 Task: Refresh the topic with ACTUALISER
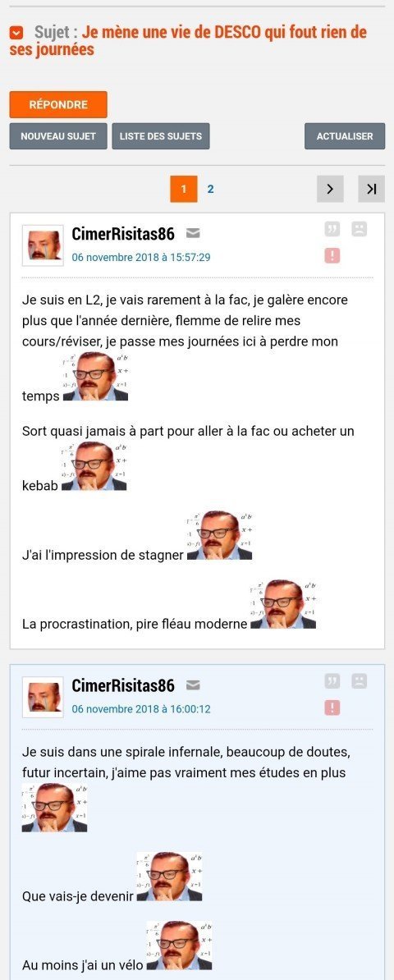[x=345, y=136]
